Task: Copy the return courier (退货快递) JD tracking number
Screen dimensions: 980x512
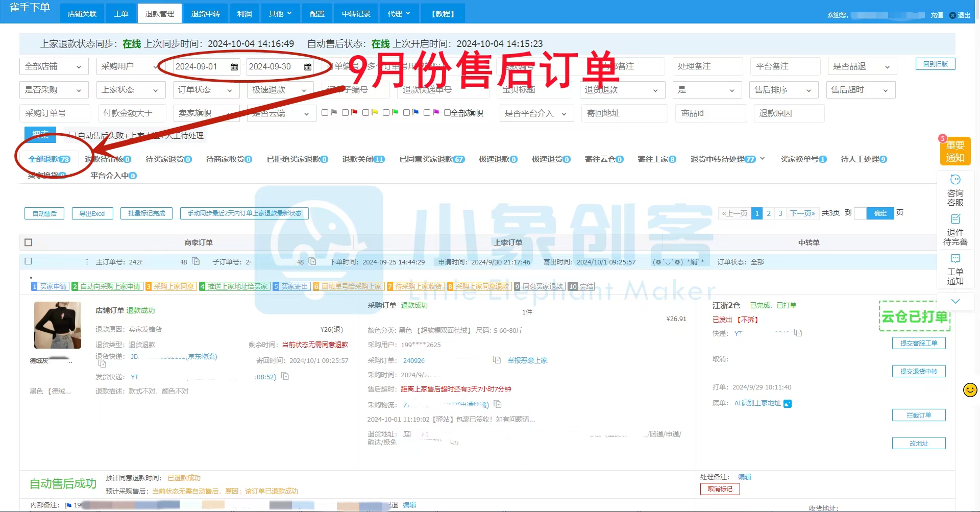Action: (102, 364)
